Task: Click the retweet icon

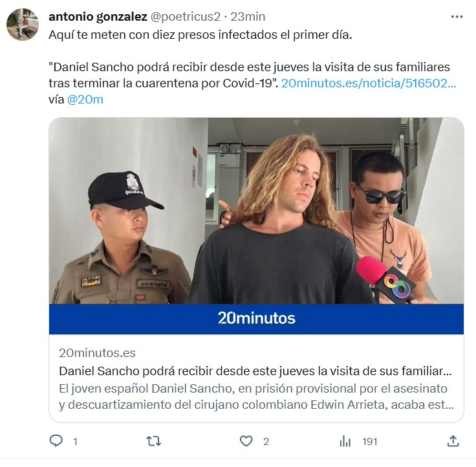Action: [154, 441]
